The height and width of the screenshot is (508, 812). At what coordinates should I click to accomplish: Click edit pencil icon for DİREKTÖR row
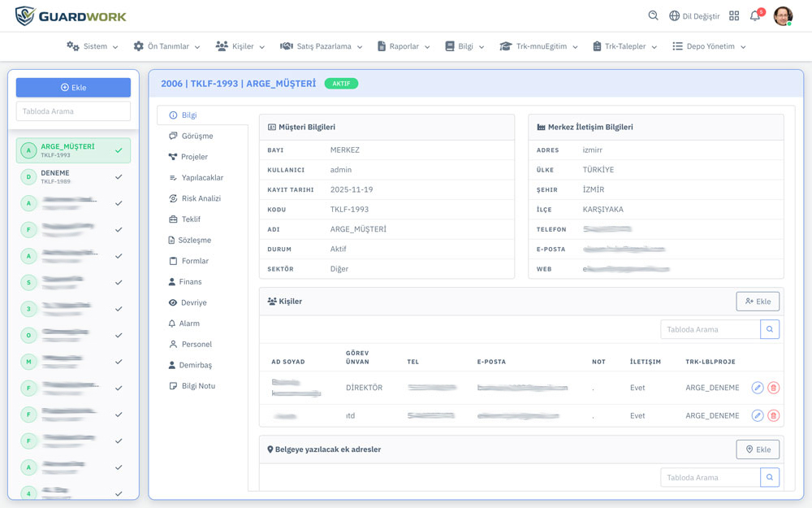click(x=757, y=388)
